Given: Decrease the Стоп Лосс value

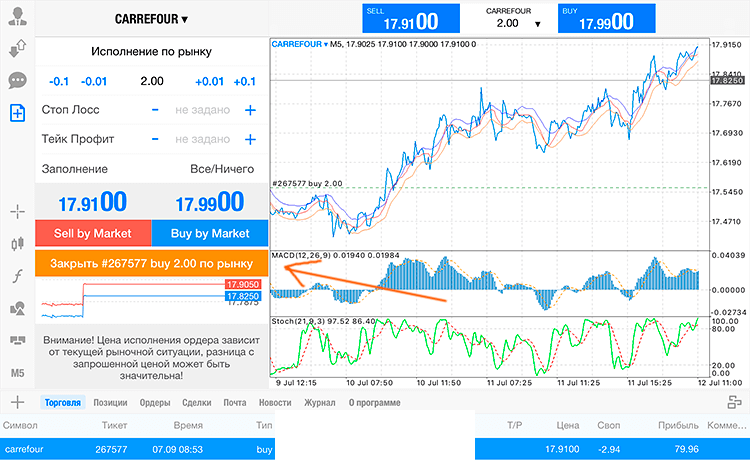Looking at the screenshot, I should pyautogui.click(x=155, y=110).
